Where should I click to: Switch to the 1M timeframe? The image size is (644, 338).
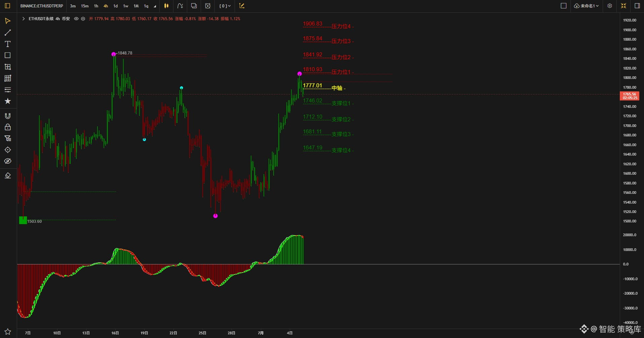(x=136, y=6)
